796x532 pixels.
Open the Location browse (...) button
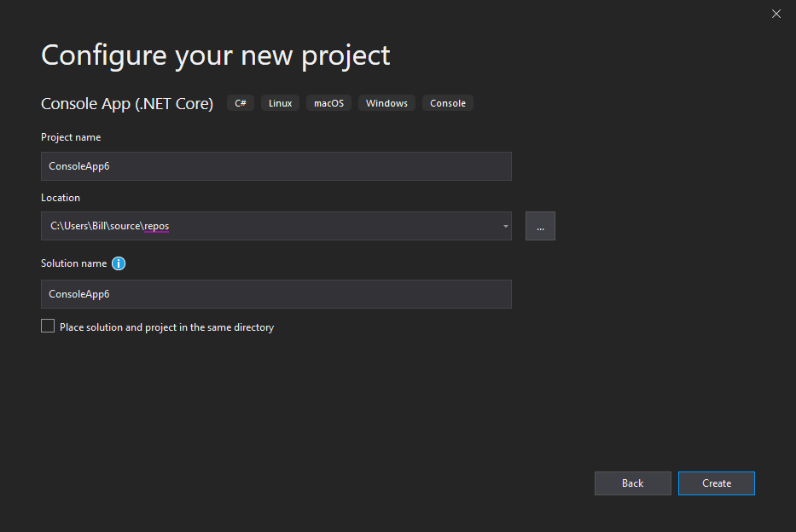click(540, 226)
